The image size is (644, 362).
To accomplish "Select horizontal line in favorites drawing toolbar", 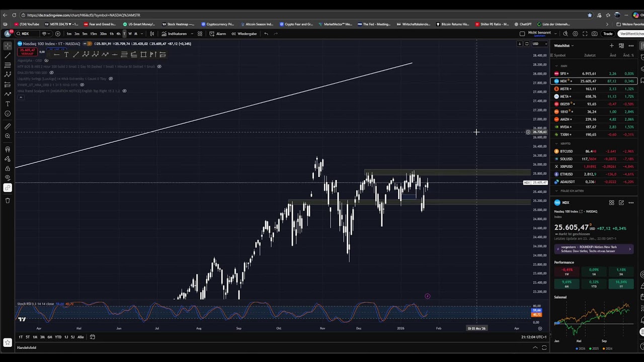I will click(x=115, y=54).
